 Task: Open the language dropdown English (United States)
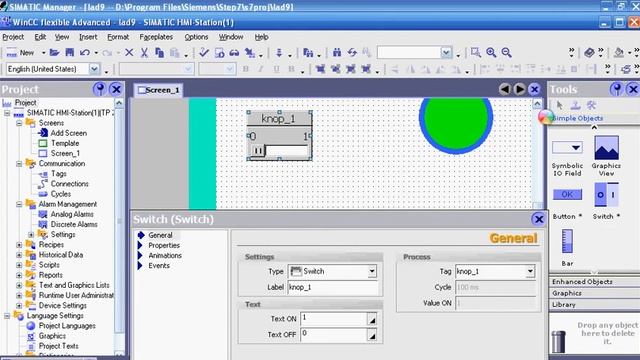pos(94,69)
